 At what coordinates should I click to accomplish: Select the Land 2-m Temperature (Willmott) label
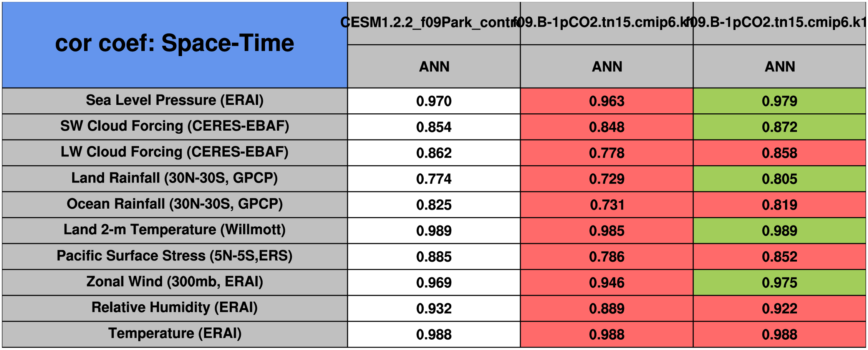click(175, 230)
